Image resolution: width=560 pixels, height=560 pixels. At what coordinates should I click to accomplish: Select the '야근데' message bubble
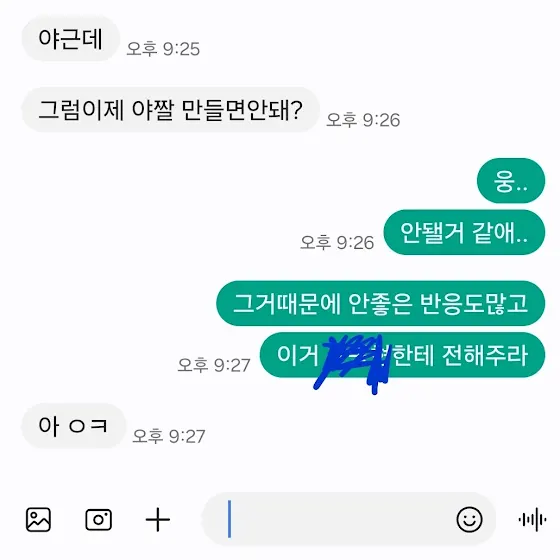pyautogui.click(x=70, y=38)
